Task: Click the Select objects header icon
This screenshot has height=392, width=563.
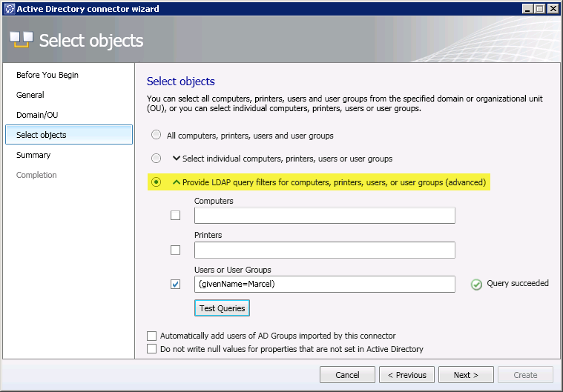Action: 22,40
